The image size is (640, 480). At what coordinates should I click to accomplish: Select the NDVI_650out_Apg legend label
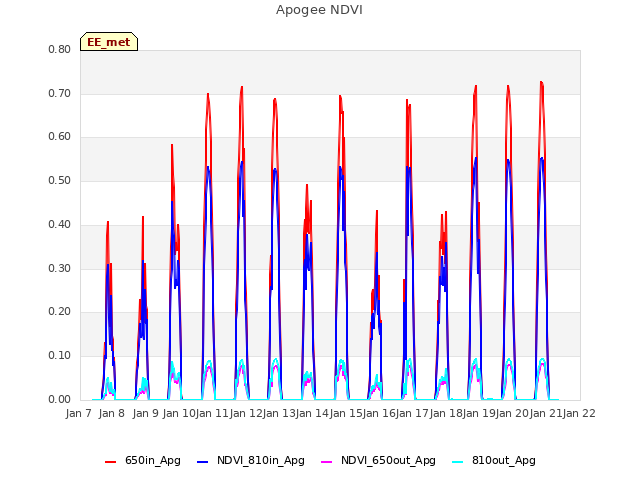point(389,460)
